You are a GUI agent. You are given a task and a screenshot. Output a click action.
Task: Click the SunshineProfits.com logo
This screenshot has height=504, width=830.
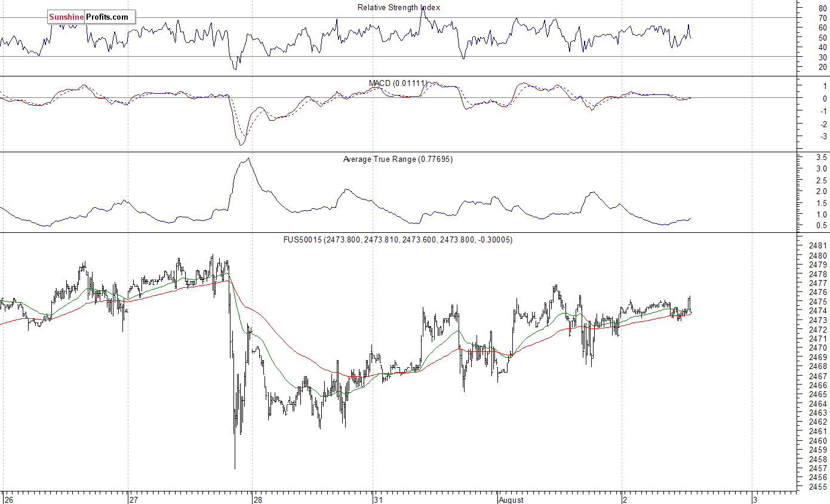[91, 17]
